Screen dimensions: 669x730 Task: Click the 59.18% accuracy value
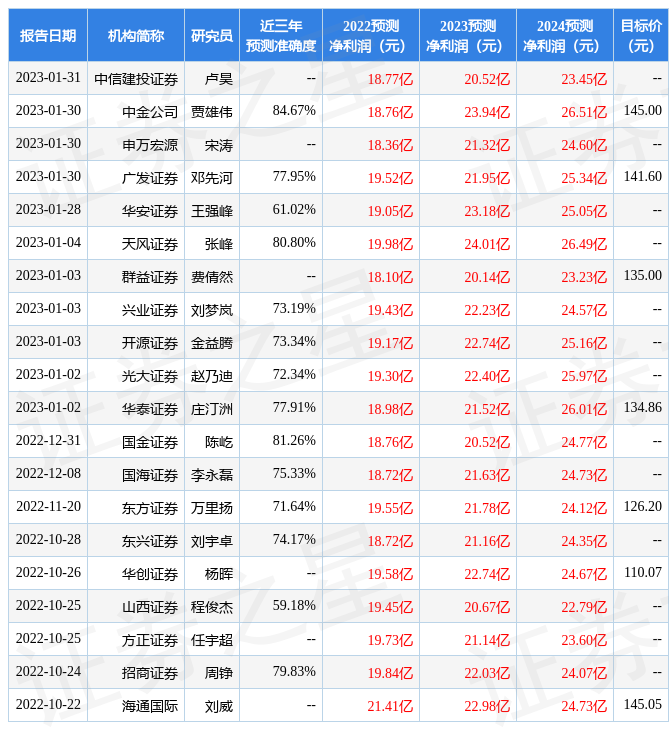click(x=294, y=606)
